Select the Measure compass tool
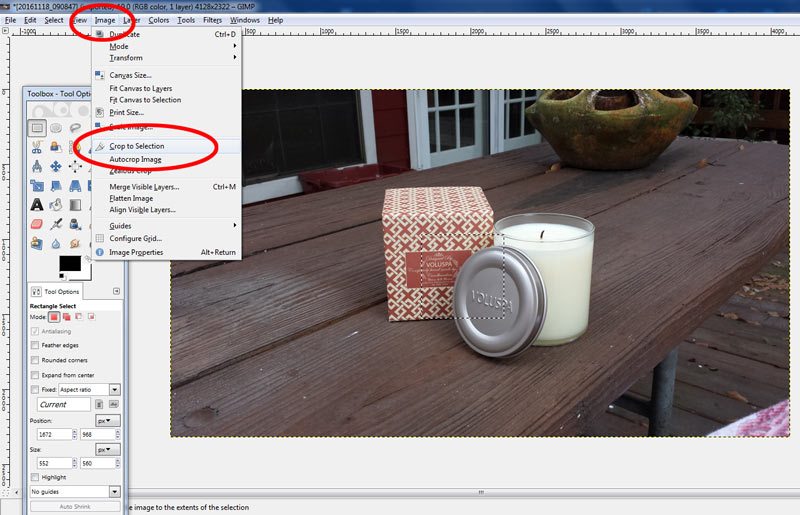 [x=37, y=166]
